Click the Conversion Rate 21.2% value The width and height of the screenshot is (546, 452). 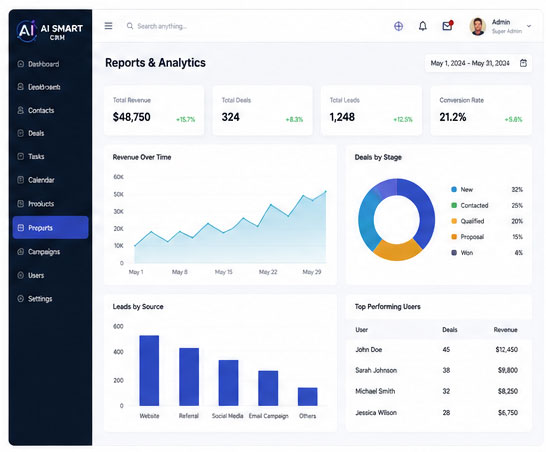coord(453,117)
